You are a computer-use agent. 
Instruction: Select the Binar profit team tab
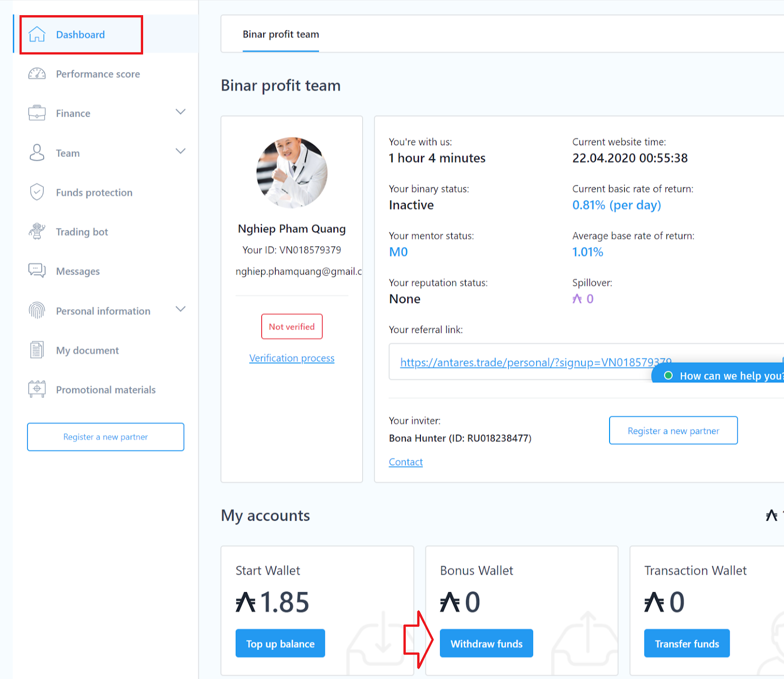(281, 34)
